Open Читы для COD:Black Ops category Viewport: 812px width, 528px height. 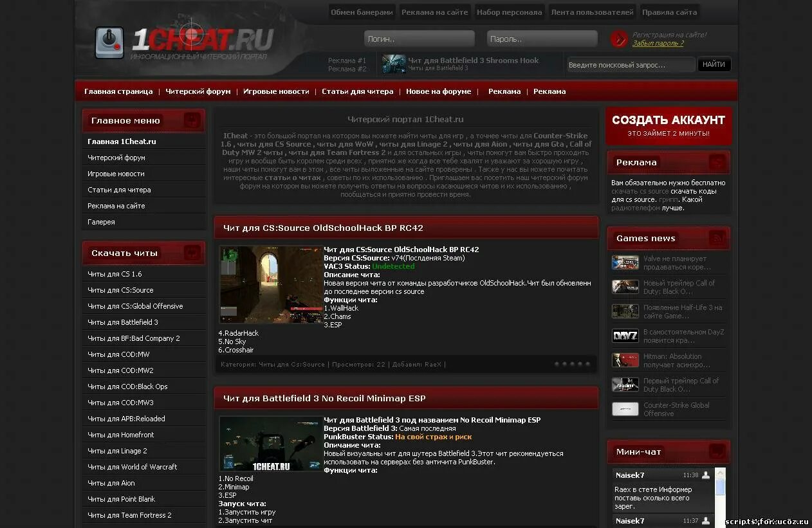click(127, 387)
